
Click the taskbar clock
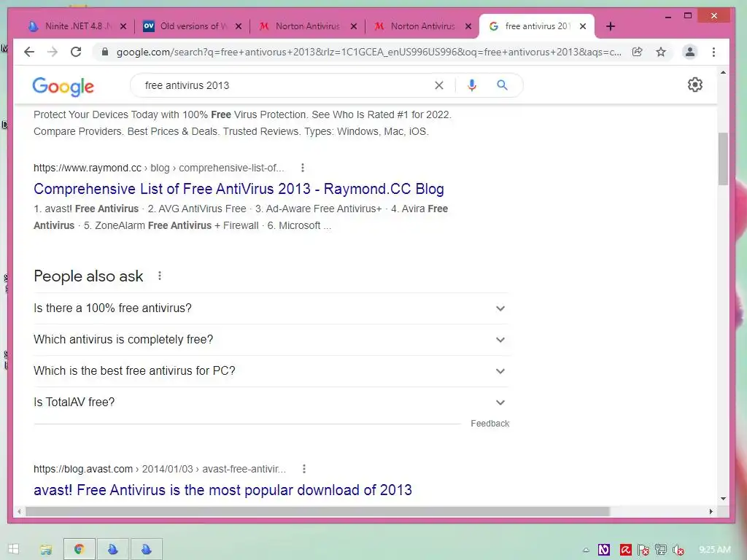point(715,550)
